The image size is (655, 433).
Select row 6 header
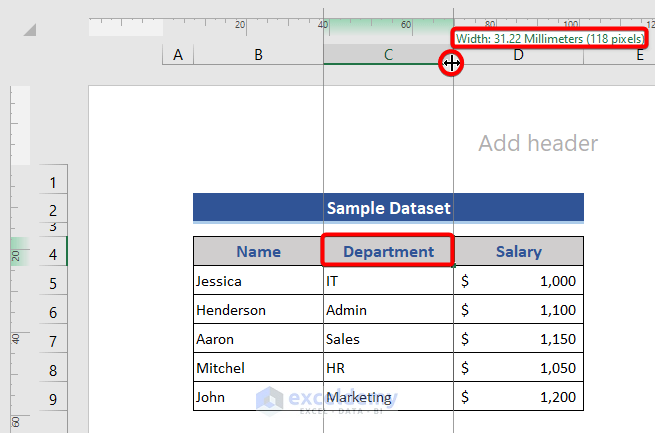(53, 309)
